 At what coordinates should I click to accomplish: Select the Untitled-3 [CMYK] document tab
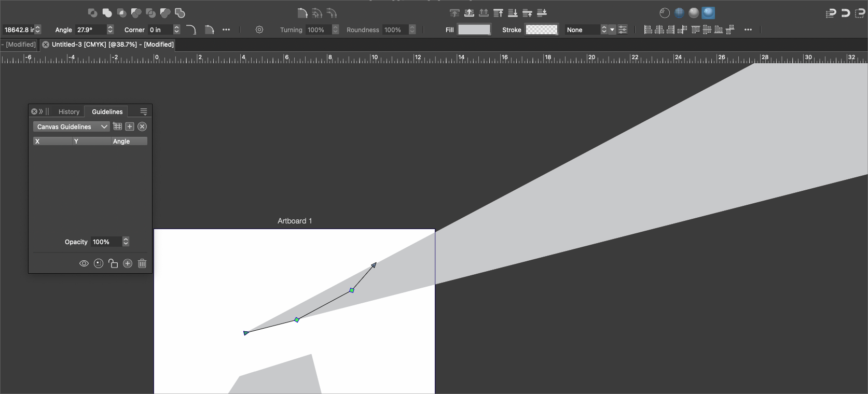[x=112, y=45]
